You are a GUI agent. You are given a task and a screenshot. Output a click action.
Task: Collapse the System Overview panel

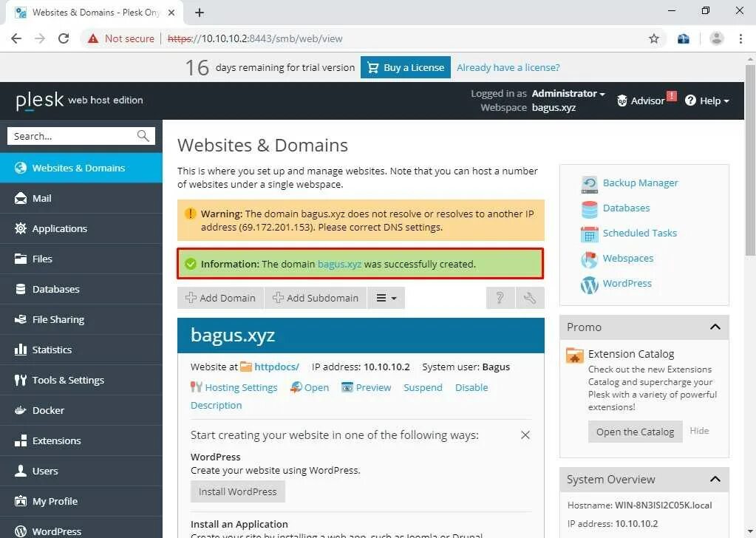715,479
